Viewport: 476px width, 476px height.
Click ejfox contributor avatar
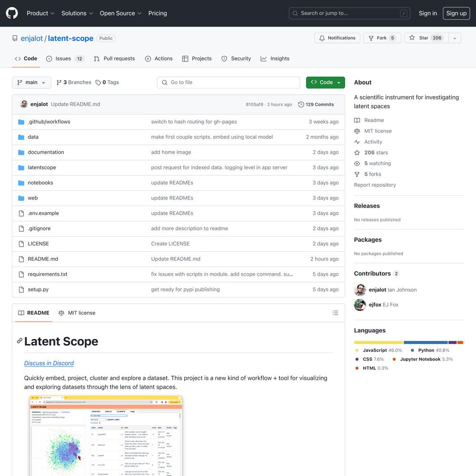click(360, 305)
